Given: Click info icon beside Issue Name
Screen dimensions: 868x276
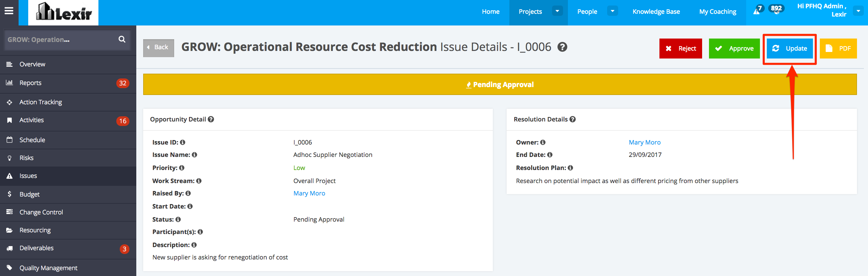Looking at the screenshot, I should tap(194, 155).
